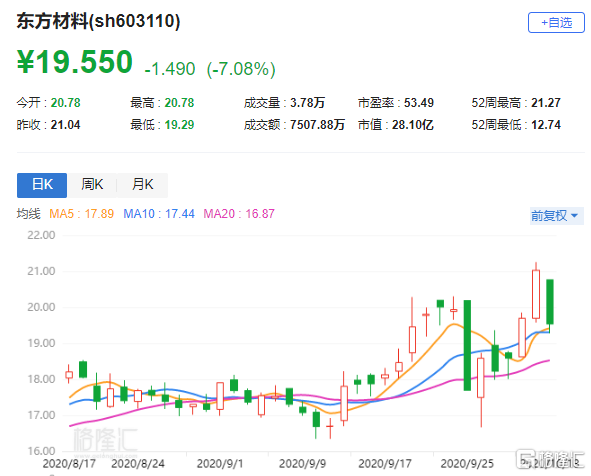The image size is (591, 476).
Task: Click the 17.00 price axis label
Action: pos(41,415)
